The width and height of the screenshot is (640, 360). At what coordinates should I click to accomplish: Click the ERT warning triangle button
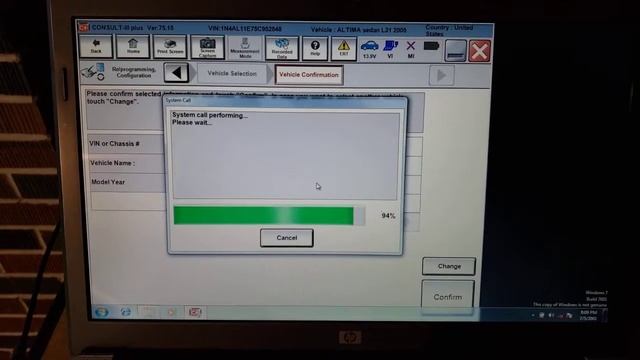pos(344,49)
